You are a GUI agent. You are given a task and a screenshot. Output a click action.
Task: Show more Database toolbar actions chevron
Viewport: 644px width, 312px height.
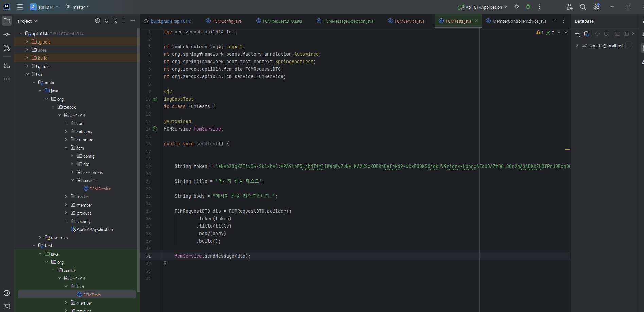click(x=633, y=34)
